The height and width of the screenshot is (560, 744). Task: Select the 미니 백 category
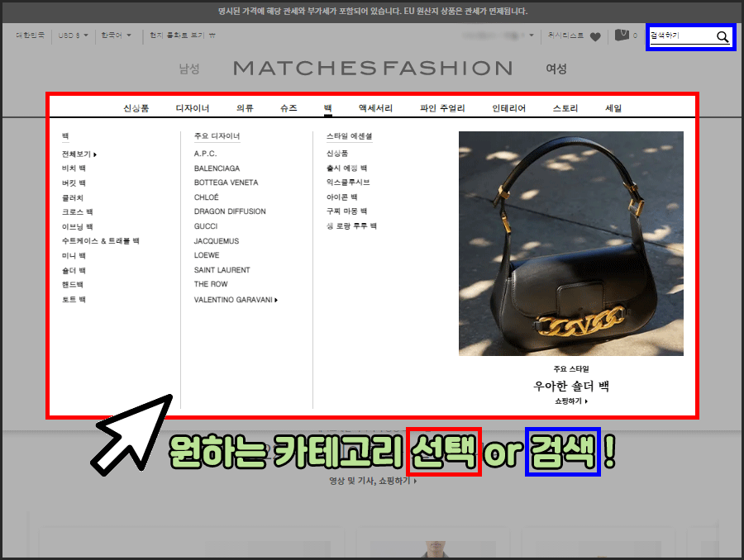[x=74, y=255]
